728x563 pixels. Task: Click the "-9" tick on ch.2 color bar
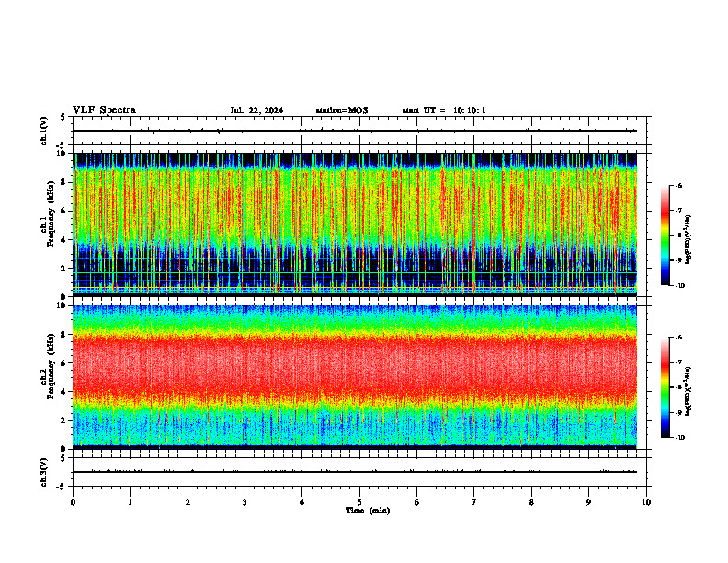(678, 412)
